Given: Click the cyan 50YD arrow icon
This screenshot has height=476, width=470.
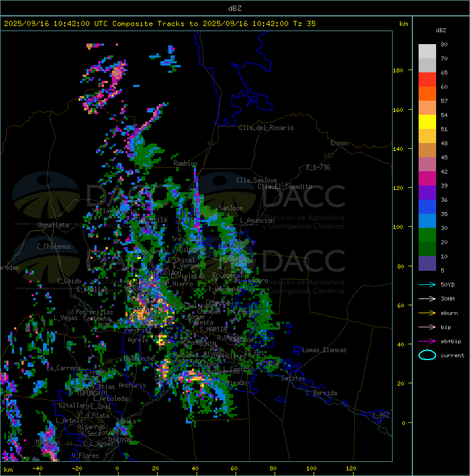Looking at the screenshot, I should coord(427,284).
